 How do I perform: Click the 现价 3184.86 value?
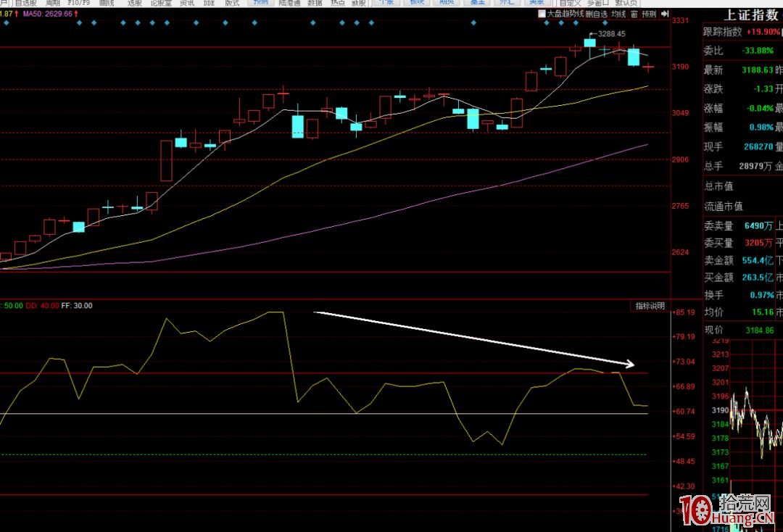tap(760, 331)
